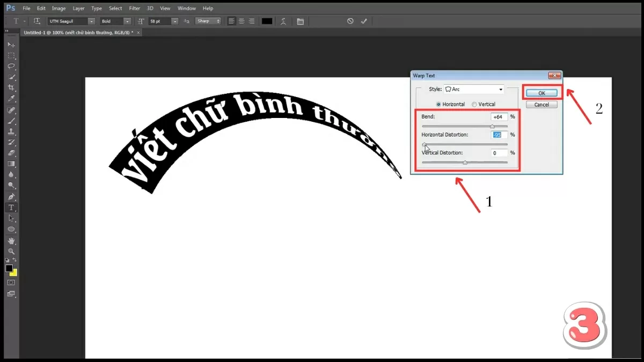Screen dimensions: 644x362
Task: Click center text alignment button
Action: pos(241,21)
